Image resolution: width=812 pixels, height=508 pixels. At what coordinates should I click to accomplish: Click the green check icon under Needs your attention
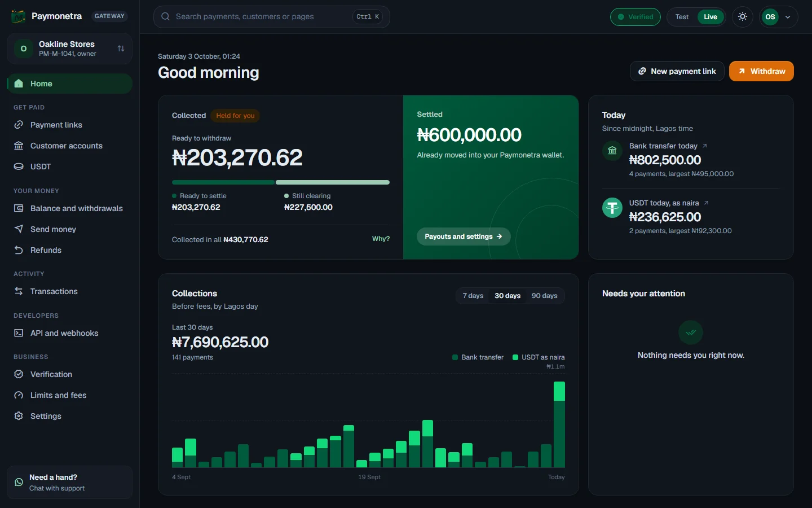pyautogui.click(x=691, y=332)
